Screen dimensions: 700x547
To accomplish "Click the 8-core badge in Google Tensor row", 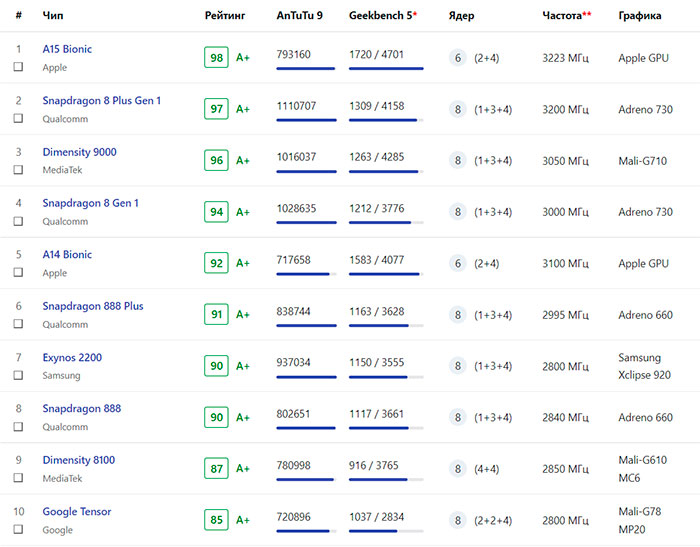I will point(458,520).
